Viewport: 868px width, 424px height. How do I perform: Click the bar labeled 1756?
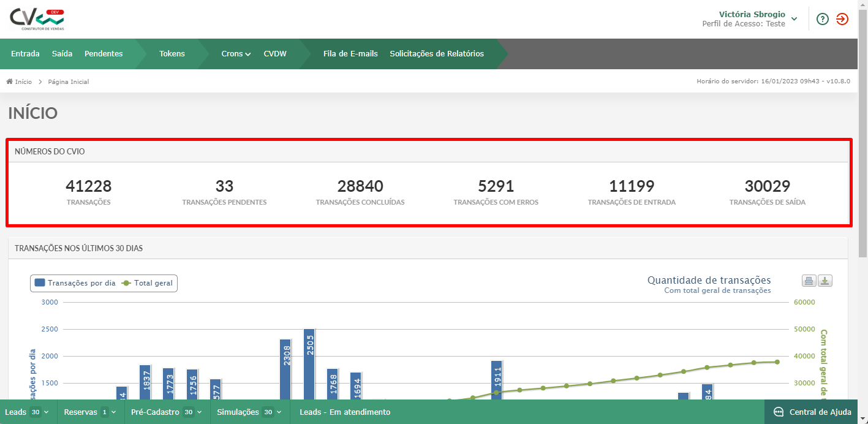pyautogui.click(x=192, y=384)
